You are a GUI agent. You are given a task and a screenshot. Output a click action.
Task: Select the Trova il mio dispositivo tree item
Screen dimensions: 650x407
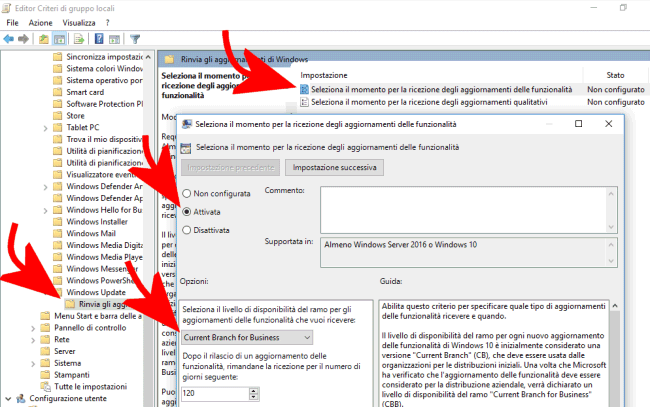[104, 139]
